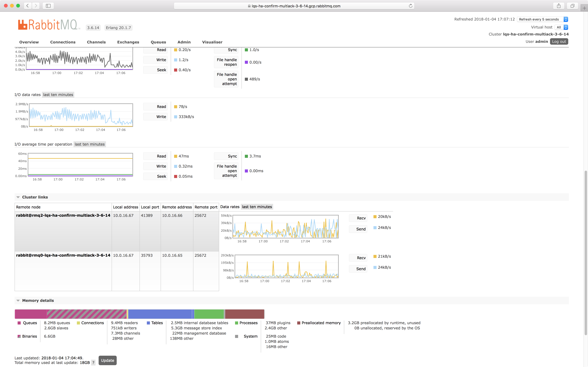The image size is (588, 367).
Task: Click the RabbitMQ logo
Action: (49, 24)
